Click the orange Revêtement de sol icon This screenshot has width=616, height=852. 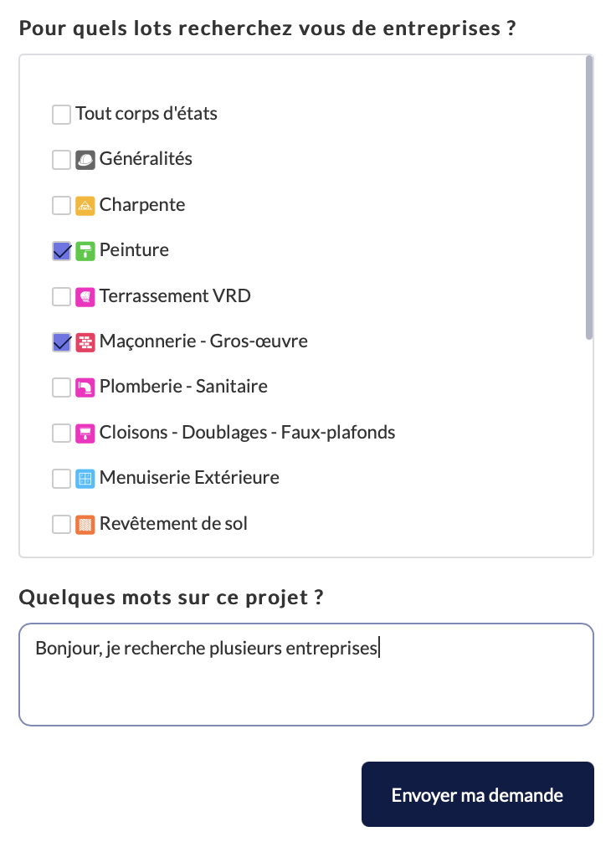pos(85,525)
